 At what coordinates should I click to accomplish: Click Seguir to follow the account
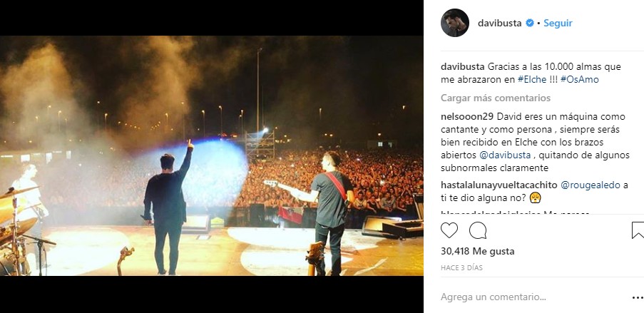pos(558,24)
